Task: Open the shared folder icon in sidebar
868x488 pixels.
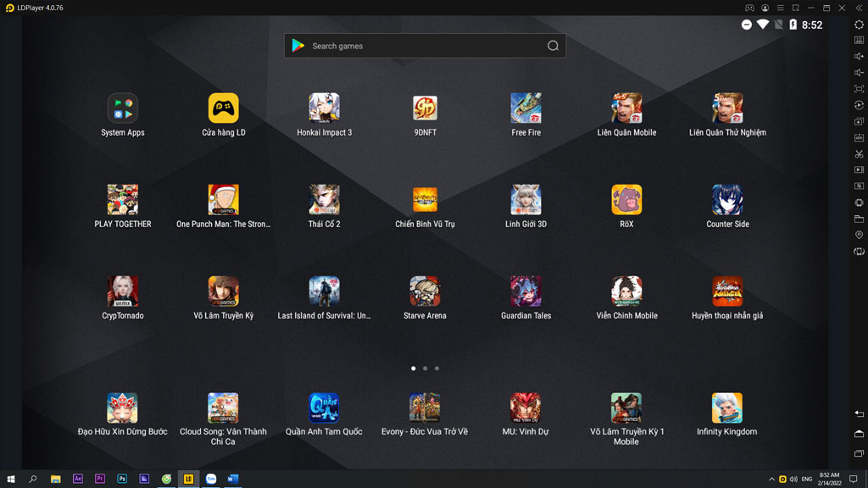Action: point(859,219)
